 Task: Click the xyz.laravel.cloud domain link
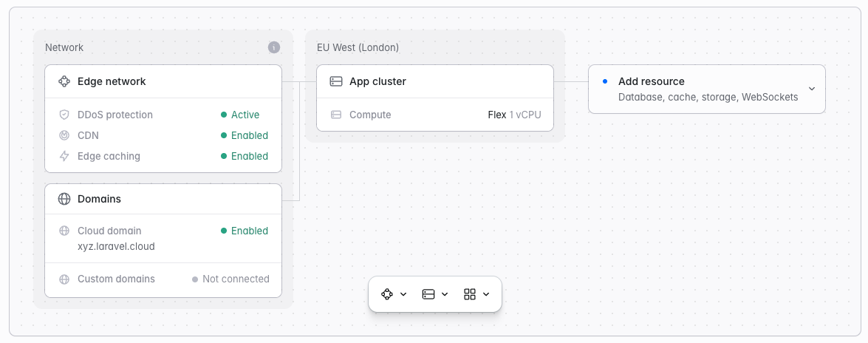pos(116,246)
